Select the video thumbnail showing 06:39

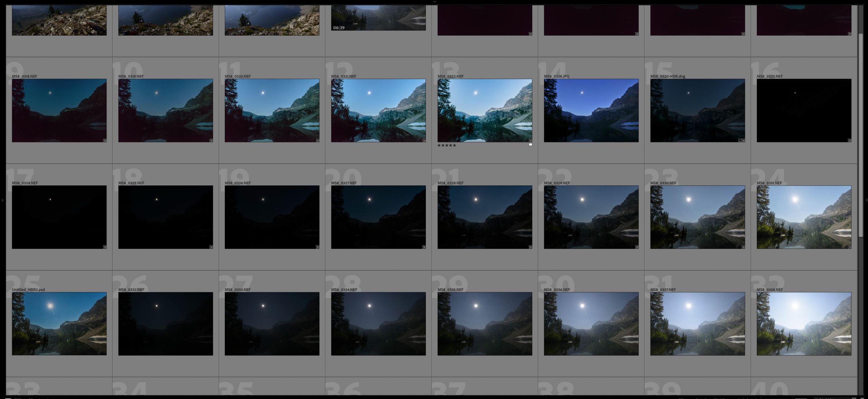click(x=378, y=18)
